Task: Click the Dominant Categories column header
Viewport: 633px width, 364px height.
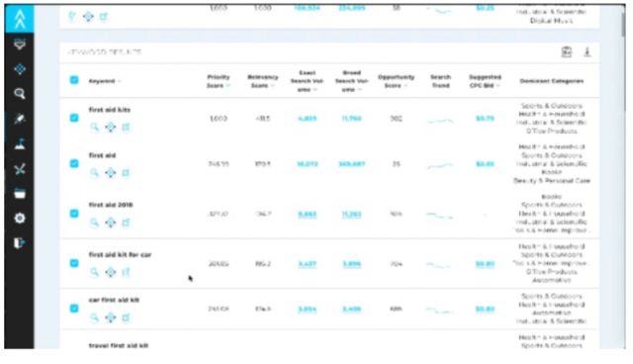Action: (x=552, y=81)
